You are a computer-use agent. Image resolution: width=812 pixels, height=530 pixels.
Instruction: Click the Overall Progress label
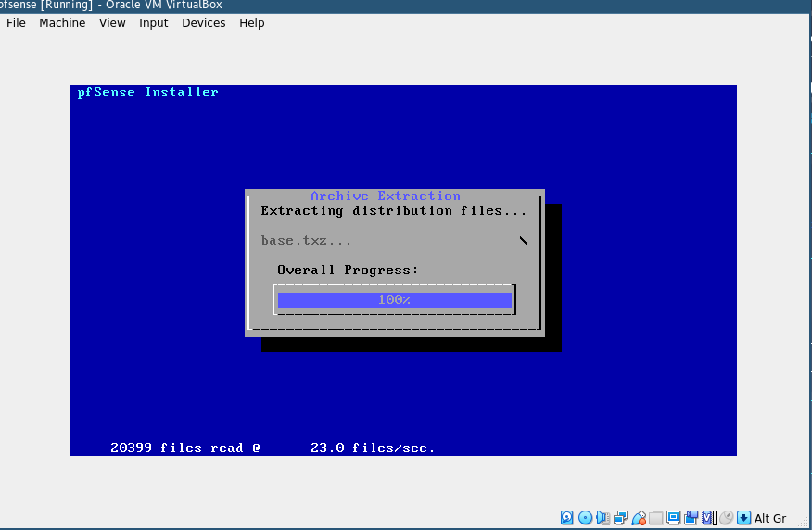point(348,271)
